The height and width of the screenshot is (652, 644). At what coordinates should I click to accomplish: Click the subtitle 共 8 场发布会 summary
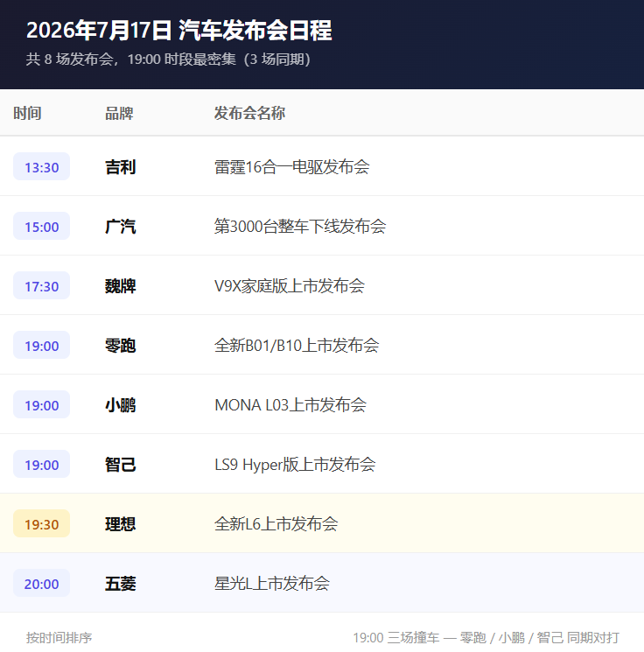(168, 59)
